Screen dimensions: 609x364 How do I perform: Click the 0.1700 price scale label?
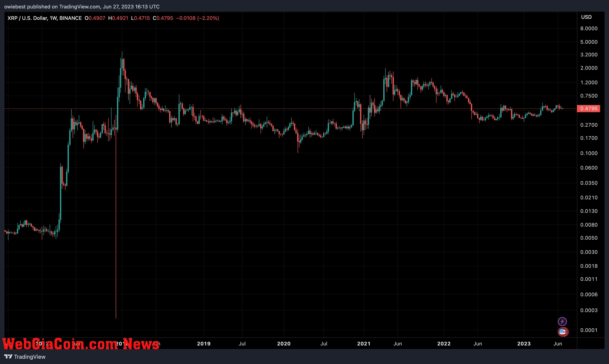589,138
